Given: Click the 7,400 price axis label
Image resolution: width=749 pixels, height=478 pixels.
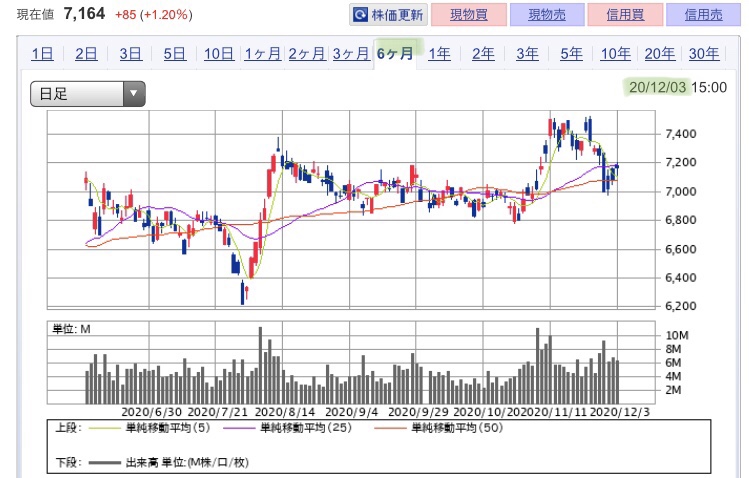Looking at the screenshot, I should [x=681, y=134].
